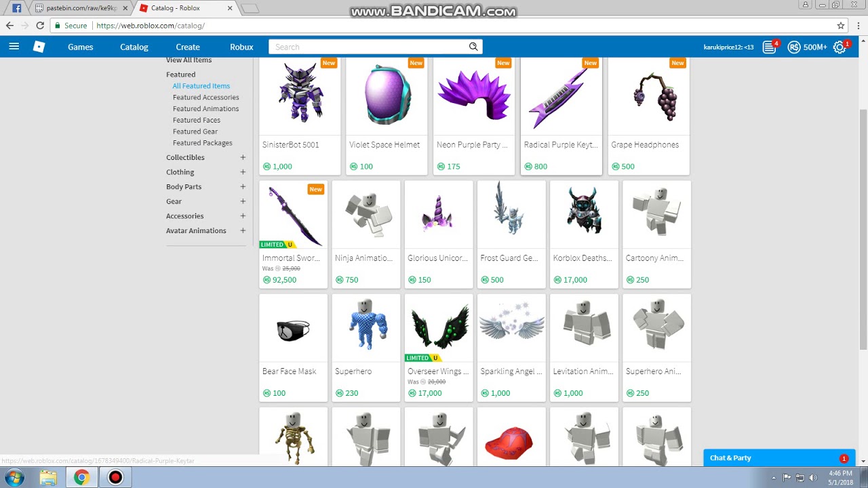Screen dimensions: 868x488
Task: Click the Bandicam recorder taskbar icon
Action: click(115, 478)
